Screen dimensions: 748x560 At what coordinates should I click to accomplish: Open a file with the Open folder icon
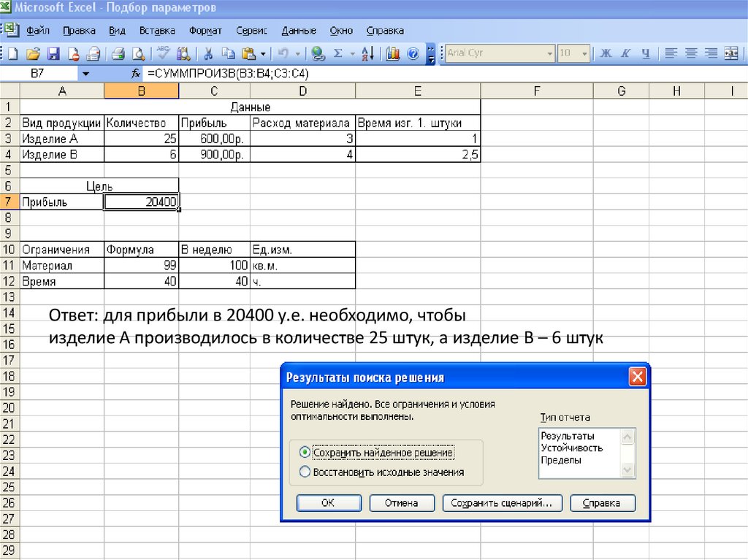pyautogui.click(x=32, y=53)
